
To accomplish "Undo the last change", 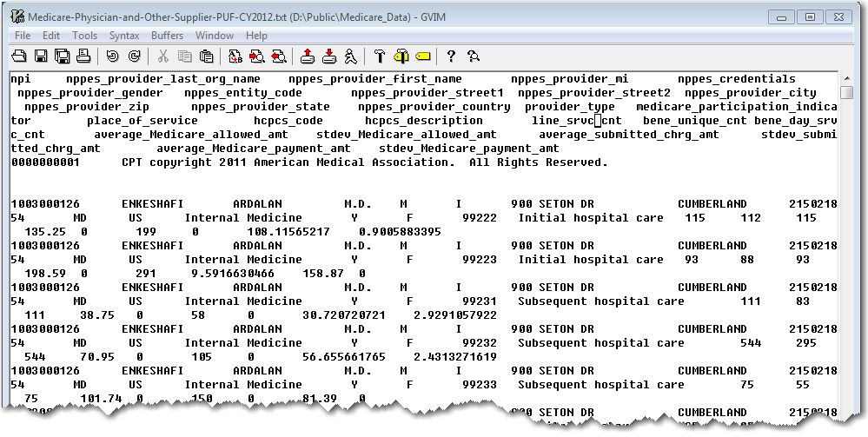I will coord(113,56).
